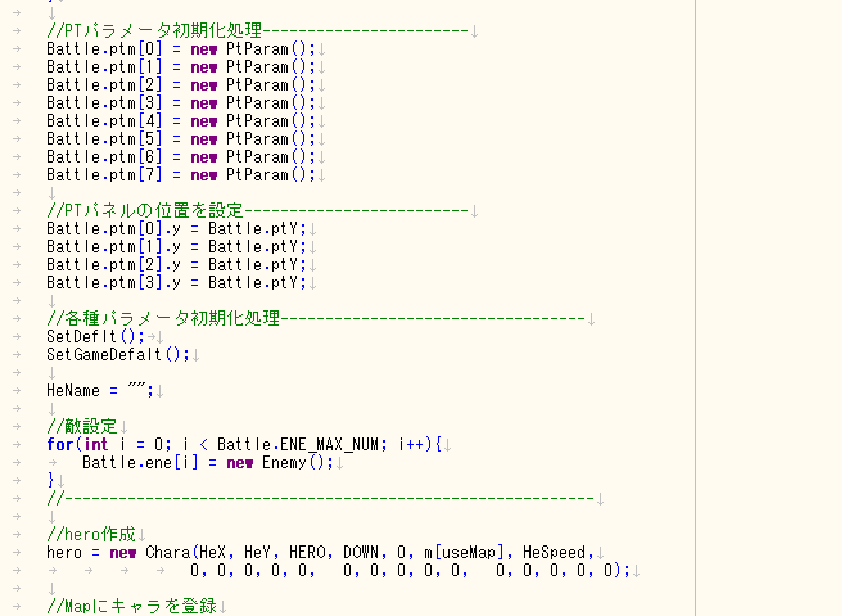Click the 'SetDeflt();' call
This screenshot has height=616, width=842.
click(96, 337)
